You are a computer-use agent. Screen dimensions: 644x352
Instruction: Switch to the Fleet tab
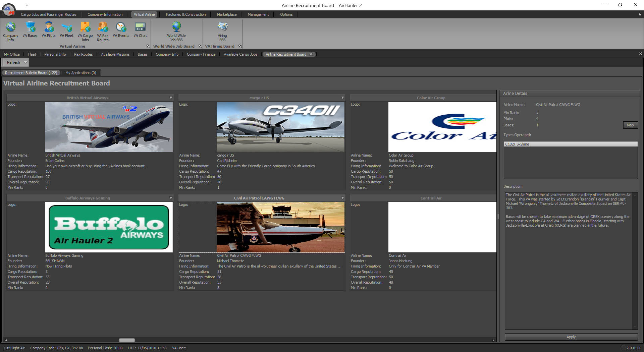(x=32, y=54)
